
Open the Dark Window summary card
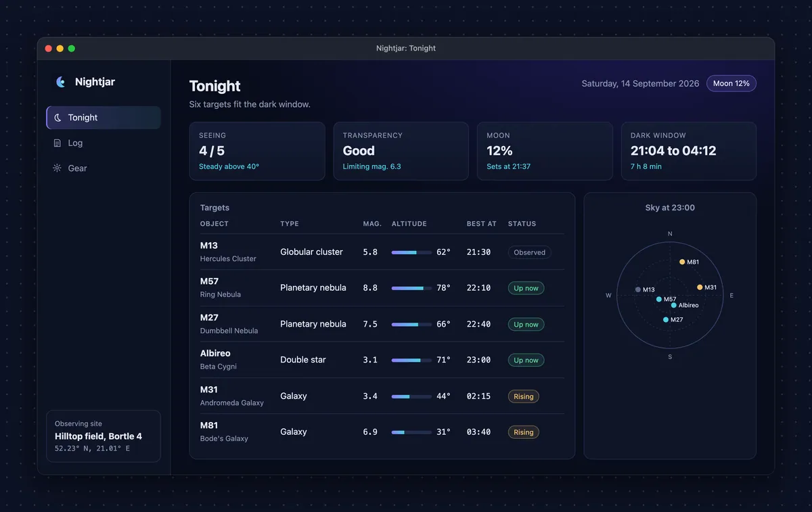pos(689,151)
